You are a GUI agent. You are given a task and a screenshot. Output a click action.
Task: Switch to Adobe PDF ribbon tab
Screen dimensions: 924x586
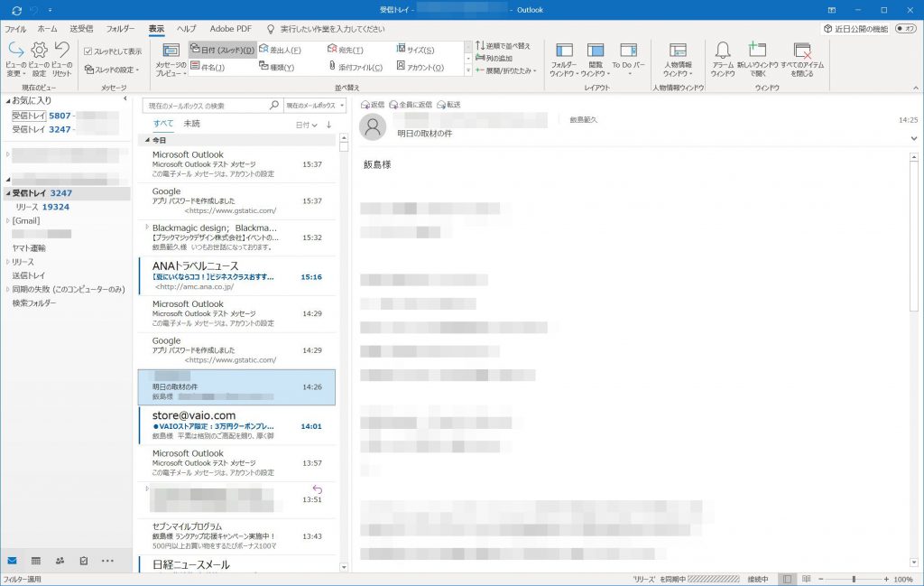[230, 28]
